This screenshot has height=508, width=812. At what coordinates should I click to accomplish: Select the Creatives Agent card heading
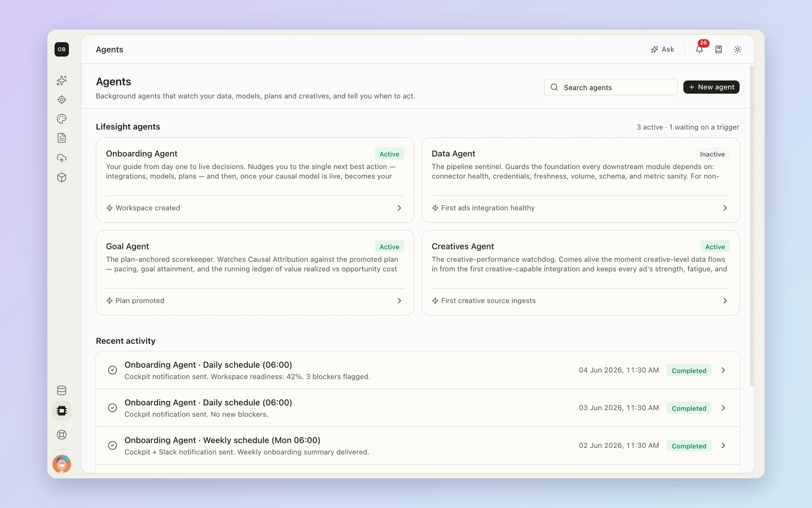tap(463, 246)
